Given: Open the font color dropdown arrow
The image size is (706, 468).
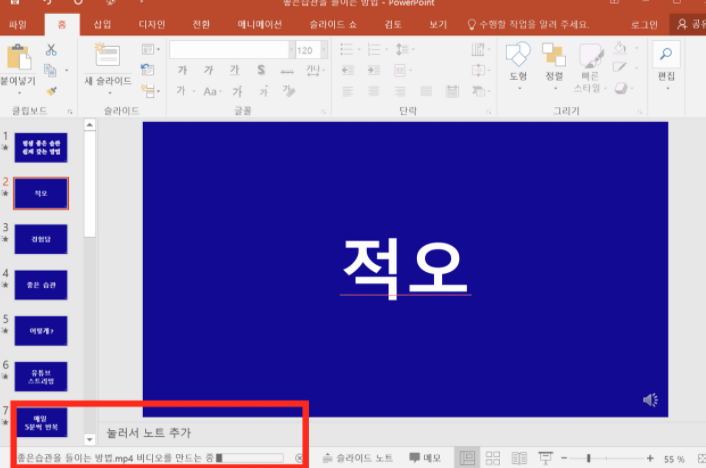Looking at the screenshot, I should coord(194,91).
